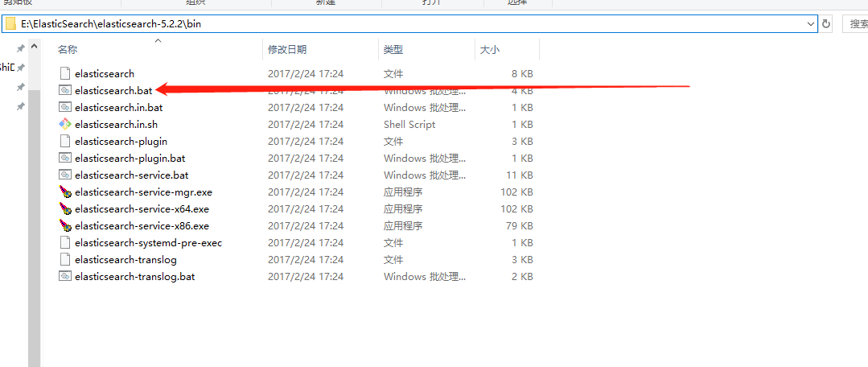The width and height of the screenshot is (868, 367).
Task: Sort files by 类型 column
Action: point(393,49)
